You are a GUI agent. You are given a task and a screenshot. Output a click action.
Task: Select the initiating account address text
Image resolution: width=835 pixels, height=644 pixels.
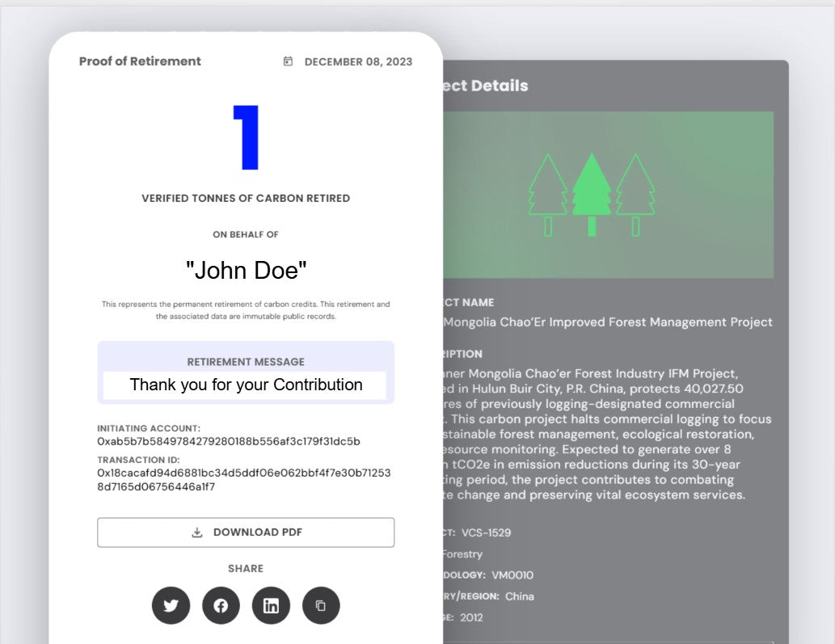(x=229, y=441)
